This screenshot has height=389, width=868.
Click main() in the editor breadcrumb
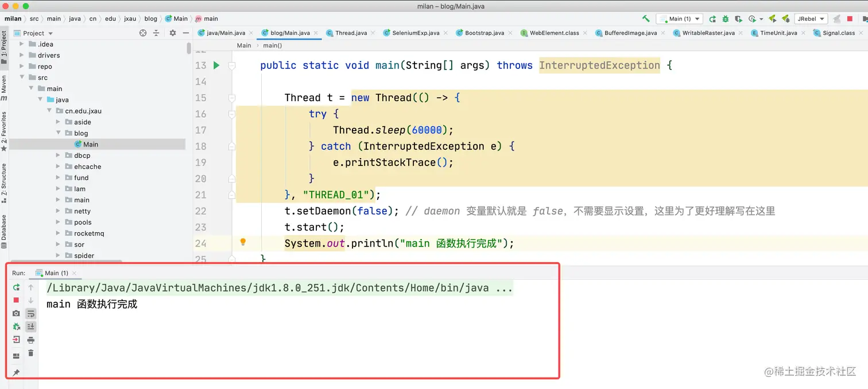272,45
